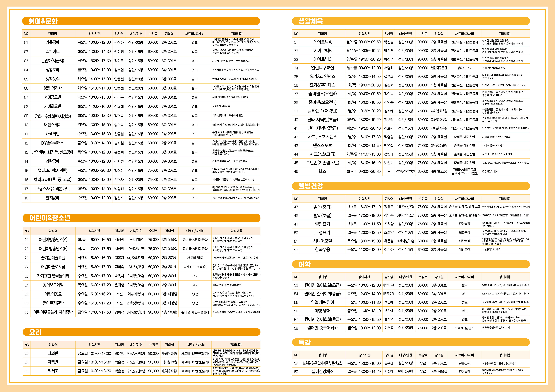555x392 pixels.
Task: Select the 즐거운미술교실 course name
Action: pyautogui.click(x=53, y=258)
